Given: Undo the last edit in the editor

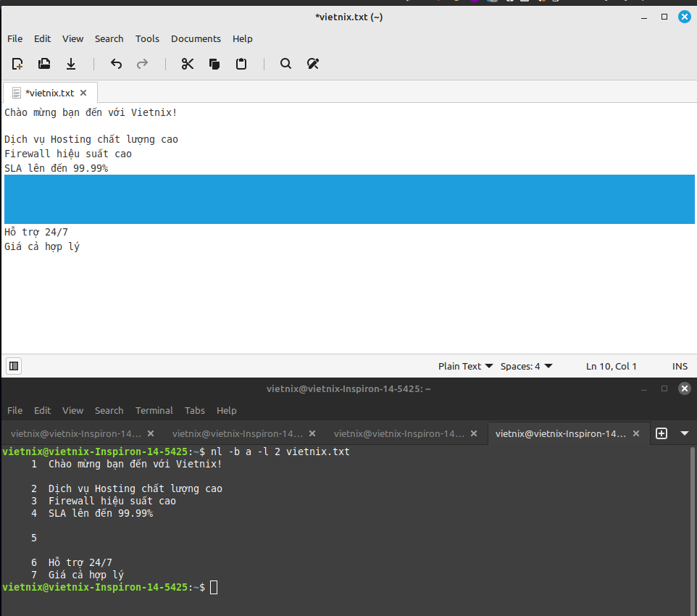Looking at the screenshot, I should tap(116, 64).
